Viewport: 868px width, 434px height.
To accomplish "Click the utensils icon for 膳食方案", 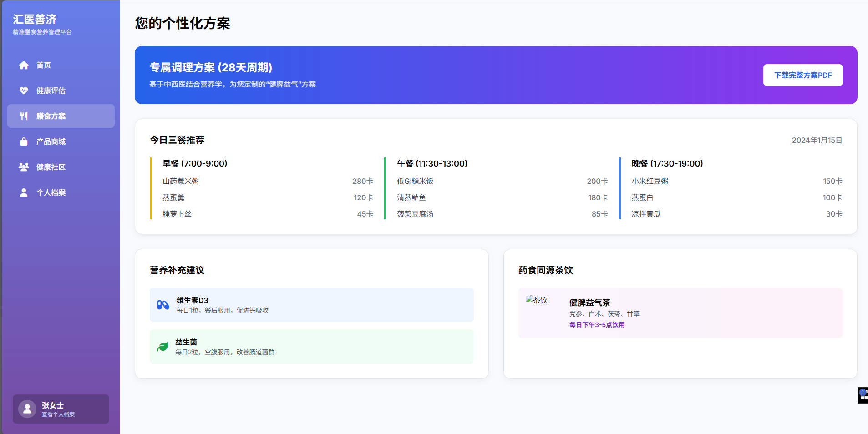I will [x=24, y=116].
